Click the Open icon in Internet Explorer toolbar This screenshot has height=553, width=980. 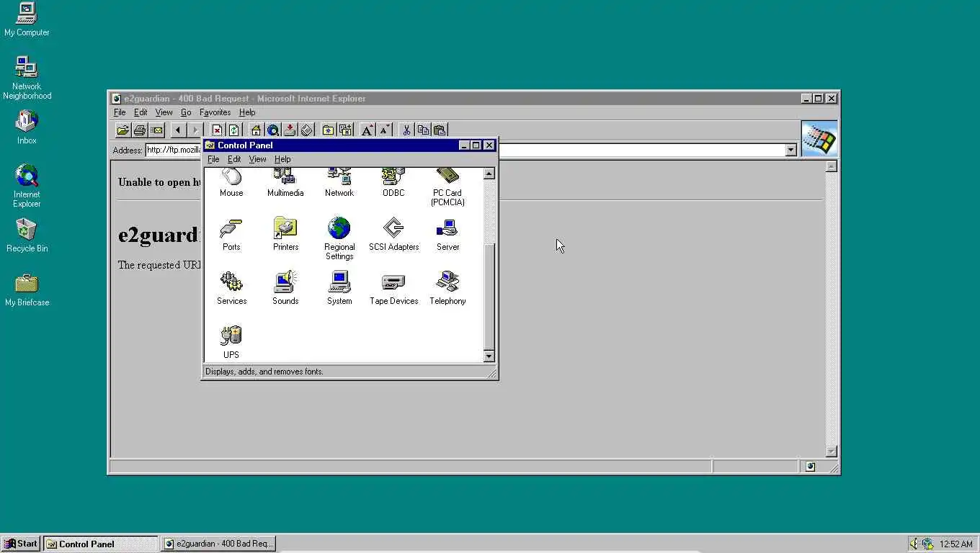pos(123,130)
